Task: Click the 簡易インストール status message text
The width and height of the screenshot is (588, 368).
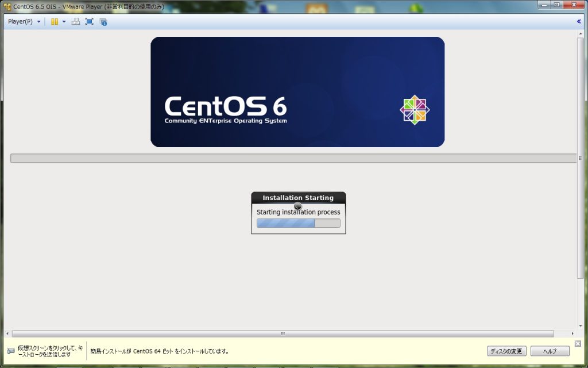Action: [160, 351]
